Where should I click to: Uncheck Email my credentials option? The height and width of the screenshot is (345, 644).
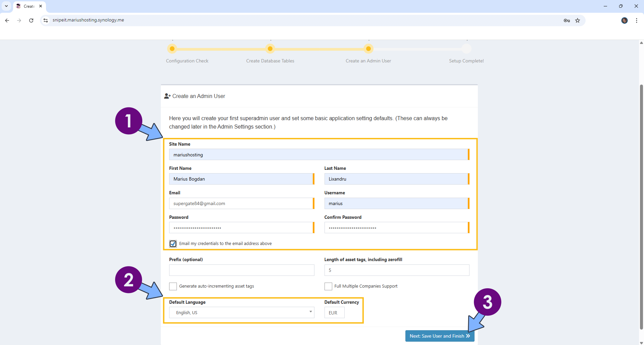coord(173,243)
